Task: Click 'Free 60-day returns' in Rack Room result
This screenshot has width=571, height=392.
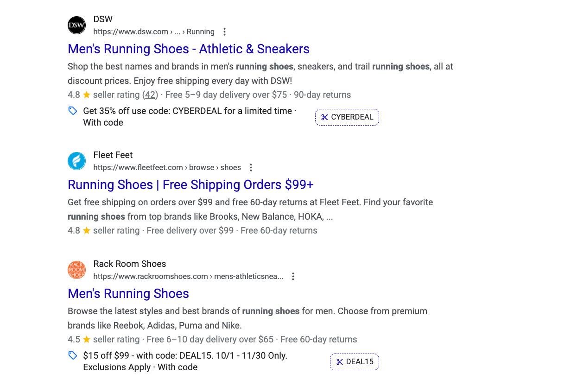Action: click(319, 340)
